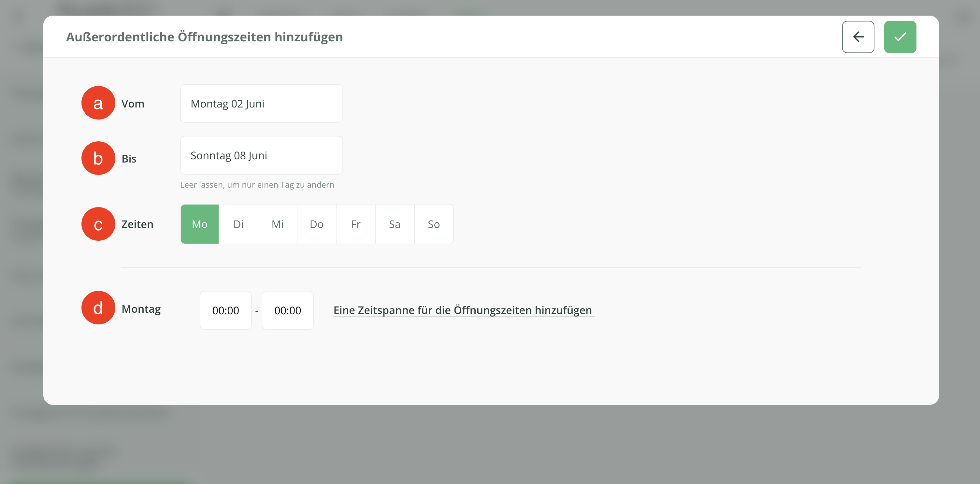
Task: Click the hint 'Leer lassen, um nur einen Tag'
Action: tap(257, 185)
